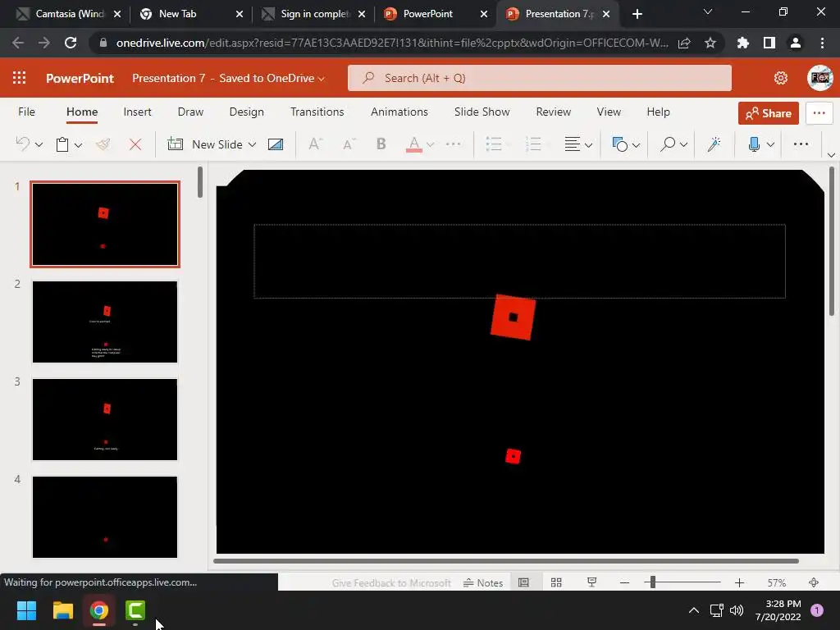Start slide show from status bar

[592, 583]
